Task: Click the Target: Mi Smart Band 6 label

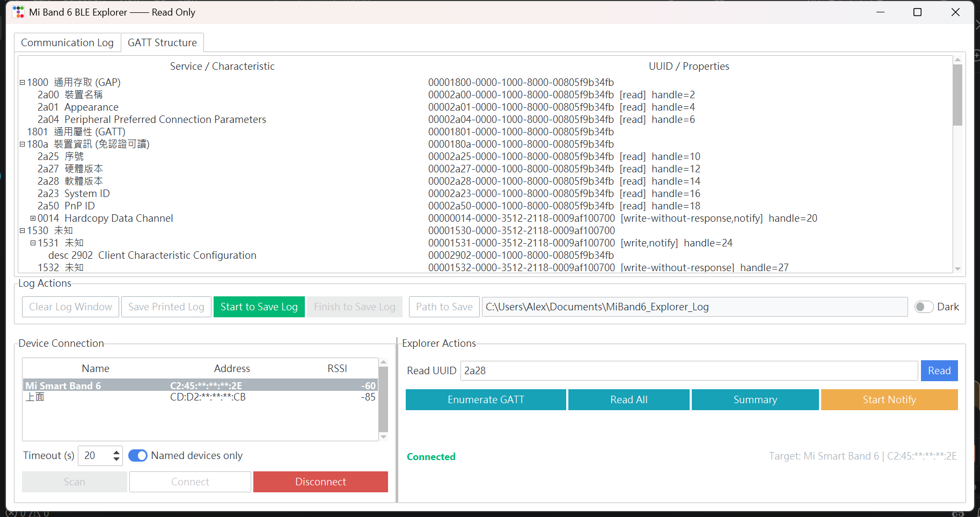Action: pos(862,456)
